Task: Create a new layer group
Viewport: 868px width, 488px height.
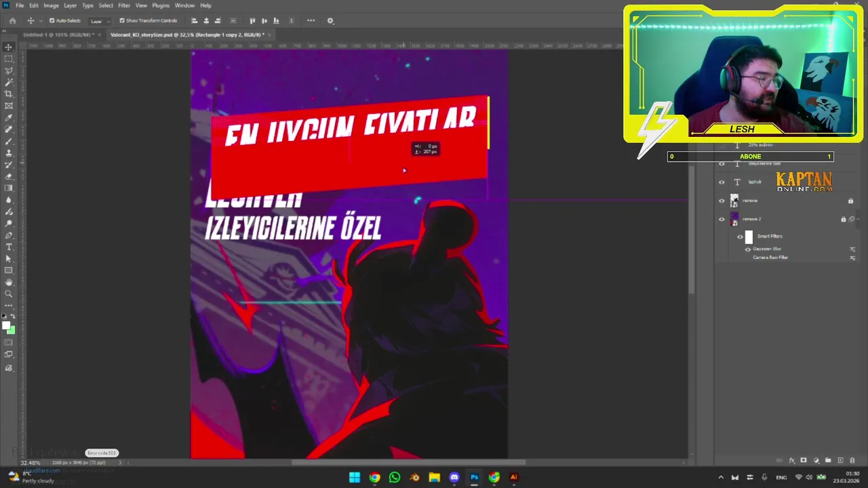Action: 828,460
